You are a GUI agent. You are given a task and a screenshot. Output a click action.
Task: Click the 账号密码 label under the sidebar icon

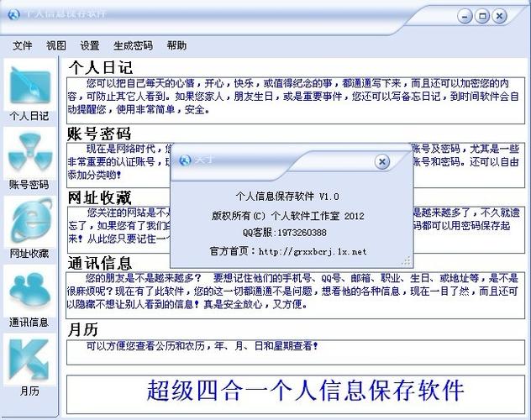pyautogui.click(x=29, y=185)
